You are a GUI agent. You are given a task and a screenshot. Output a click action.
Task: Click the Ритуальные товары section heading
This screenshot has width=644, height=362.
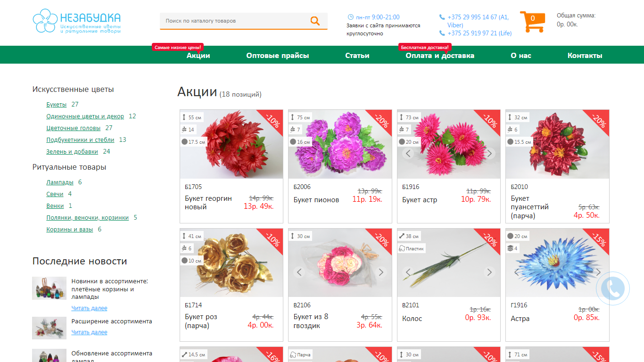tap(69, 167)
